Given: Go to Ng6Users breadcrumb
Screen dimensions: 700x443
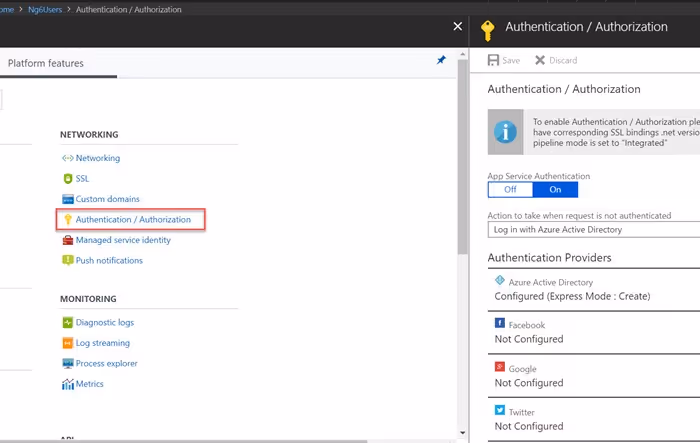Looking at the screenshot, I should [x=45, y=9].
